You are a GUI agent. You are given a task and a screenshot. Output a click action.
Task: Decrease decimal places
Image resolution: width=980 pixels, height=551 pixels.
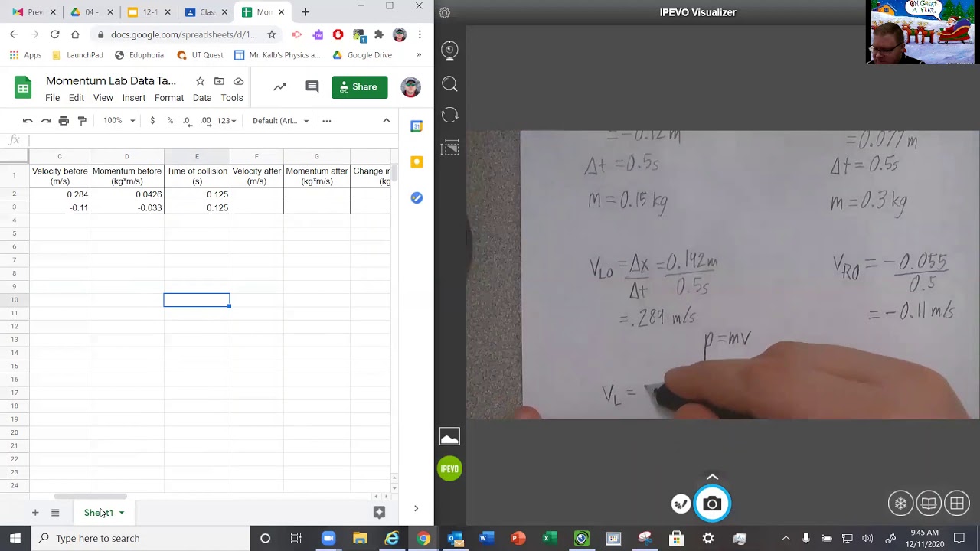pyautogui.click(x=187, y=121)
